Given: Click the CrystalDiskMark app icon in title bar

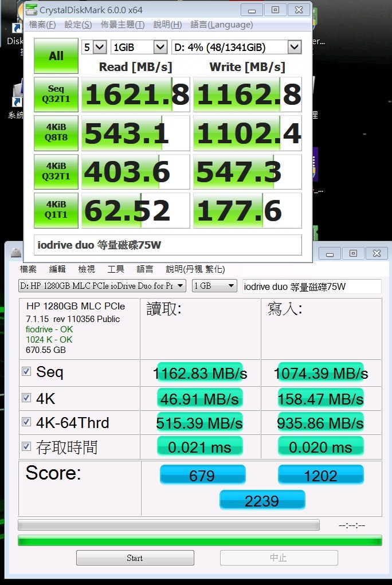Looking at the screenshot, I should click(x=32, y=10).
